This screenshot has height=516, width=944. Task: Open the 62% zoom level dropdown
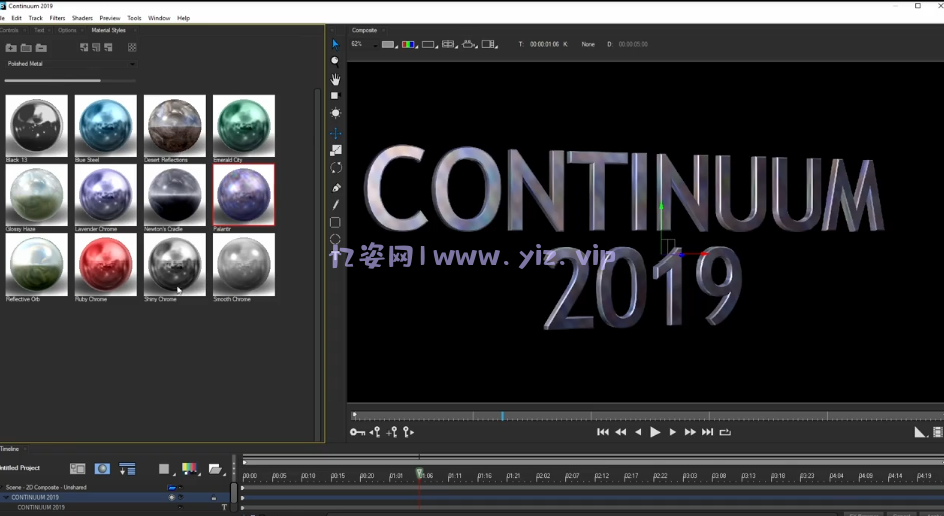pyautogui.click(x=364, y=45)
